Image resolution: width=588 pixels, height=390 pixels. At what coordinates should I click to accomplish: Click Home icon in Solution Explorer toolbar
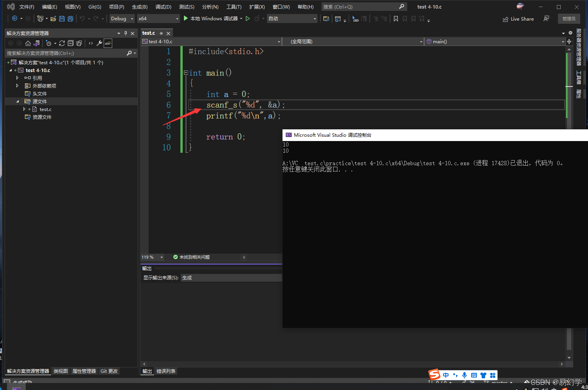(28, 43)
